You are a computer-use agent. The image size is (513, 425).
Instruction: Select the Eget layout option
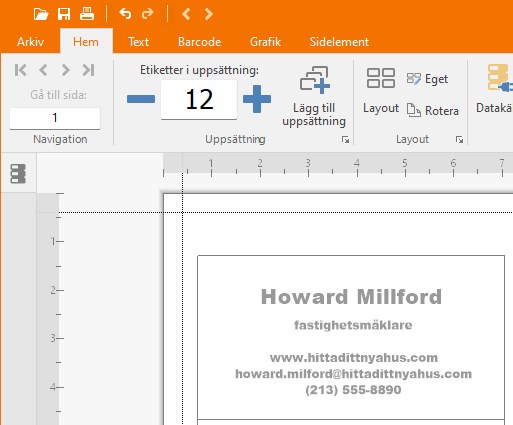click(427, 79)
